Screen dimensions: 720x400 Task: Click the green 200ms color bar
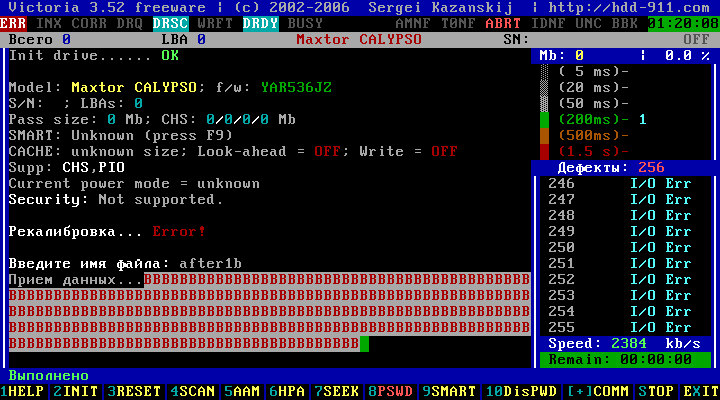coord(544,119)
